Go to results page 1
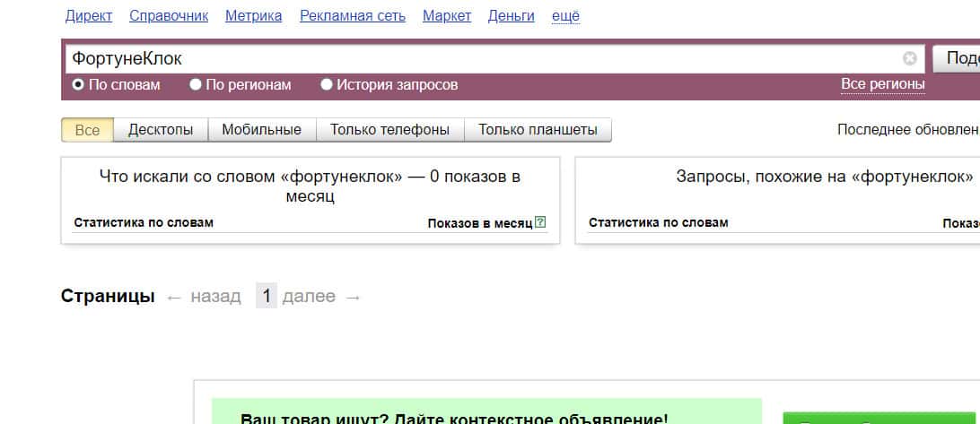 (267, 296)
